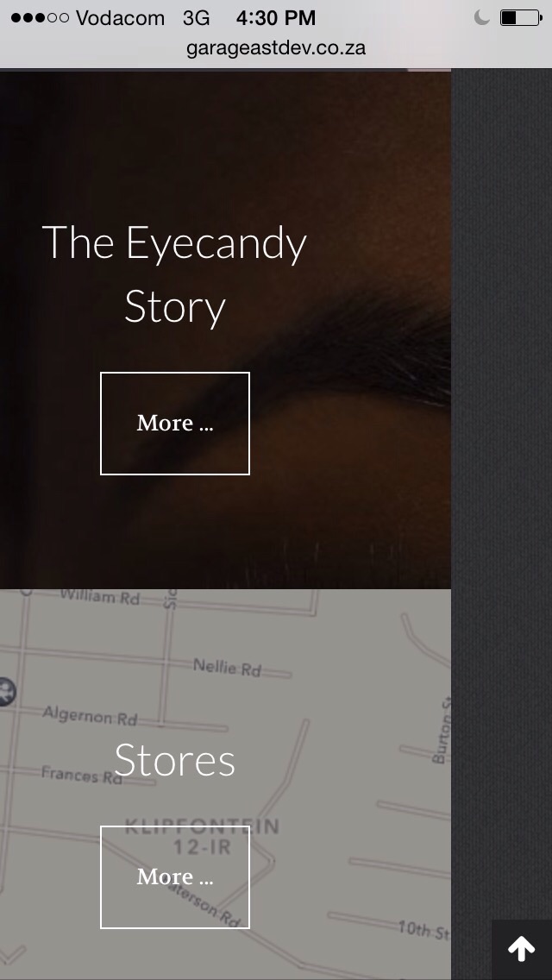
Task: Tap the KLIPFONTEIN 12-IR map label
Action: [202, 836]
